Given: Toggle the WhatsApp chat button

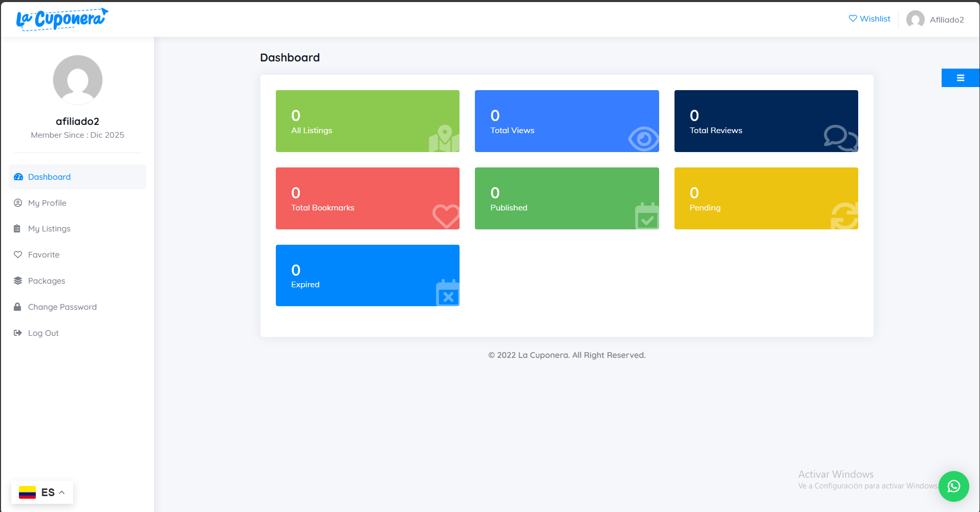Looking at the screenshot, I should pyautogui.click(x=954, y=486).
